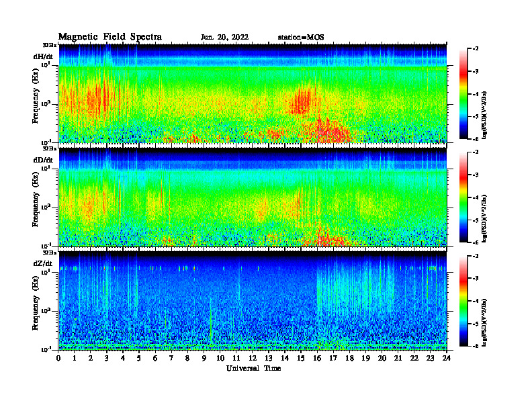The image size is (532, 411).
Task: Click the 10^0 tick label of dZ/dt panel
Action: tap(46, 311)
